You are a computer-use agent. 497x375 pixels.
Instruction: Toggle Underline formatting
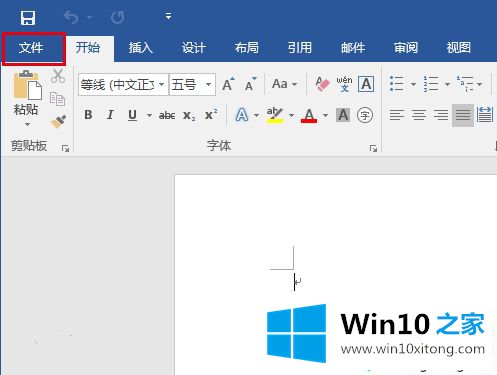(132, 115)
